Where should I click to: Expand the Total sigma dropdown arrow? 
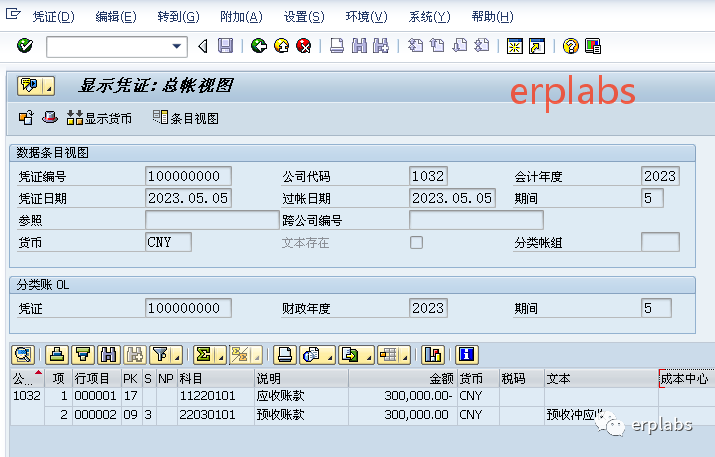(221, 355)
